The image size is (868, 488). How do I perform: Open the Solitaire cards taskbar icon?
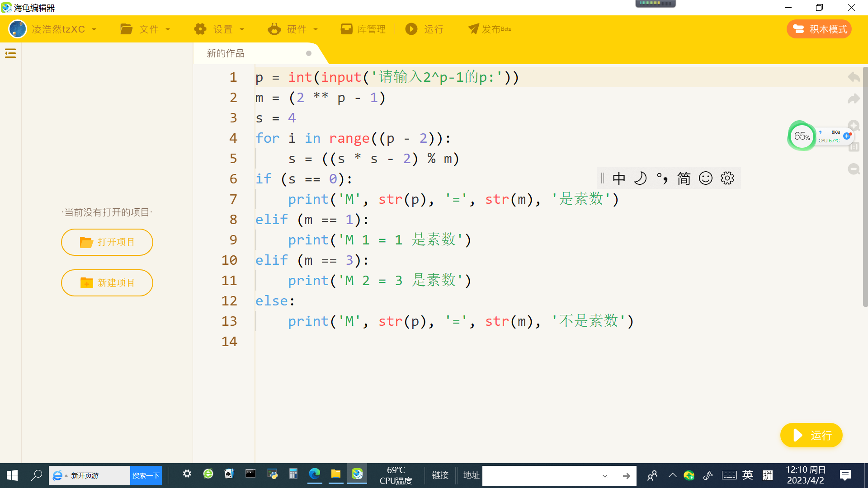coord(229,474)
